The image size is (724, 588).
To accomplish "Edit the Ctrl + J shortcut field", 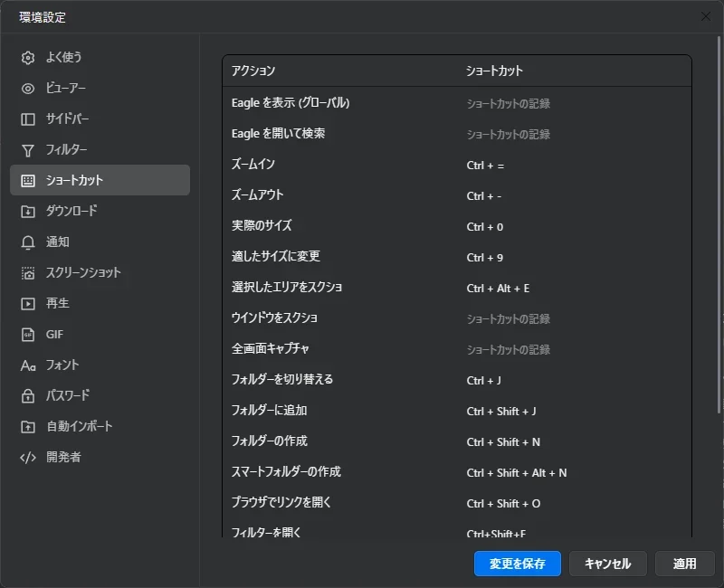I will [483, 381].
